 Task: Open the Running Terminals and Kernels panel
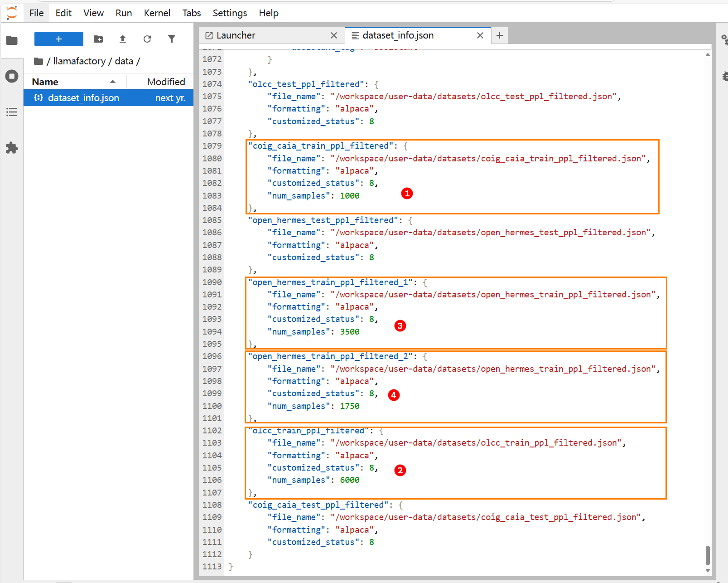tap(12, 76)
